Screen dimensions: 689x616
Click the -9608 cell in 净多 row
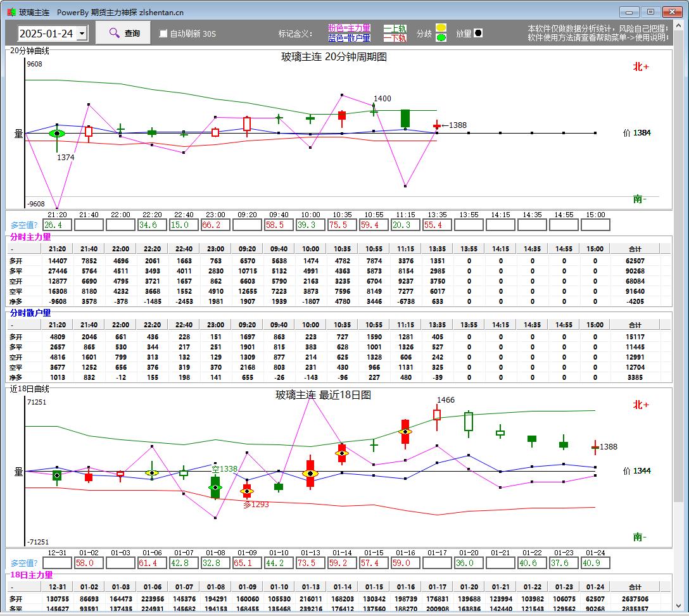coord(58,302)
